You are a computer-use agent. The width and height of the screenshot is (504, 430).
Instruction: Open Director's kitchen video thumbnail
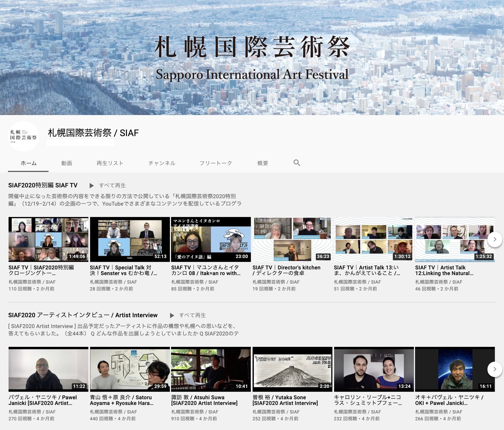(x=292, y=239)
